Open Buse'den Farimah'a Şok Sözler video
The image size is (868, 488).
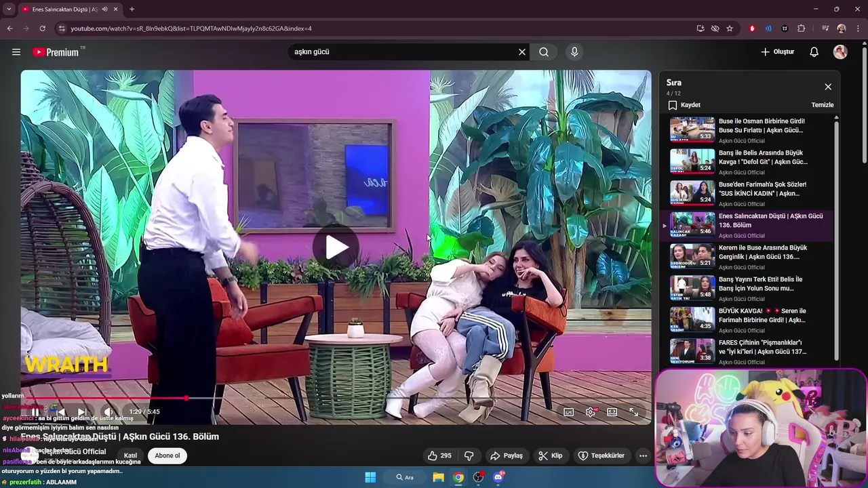point(748,193)
